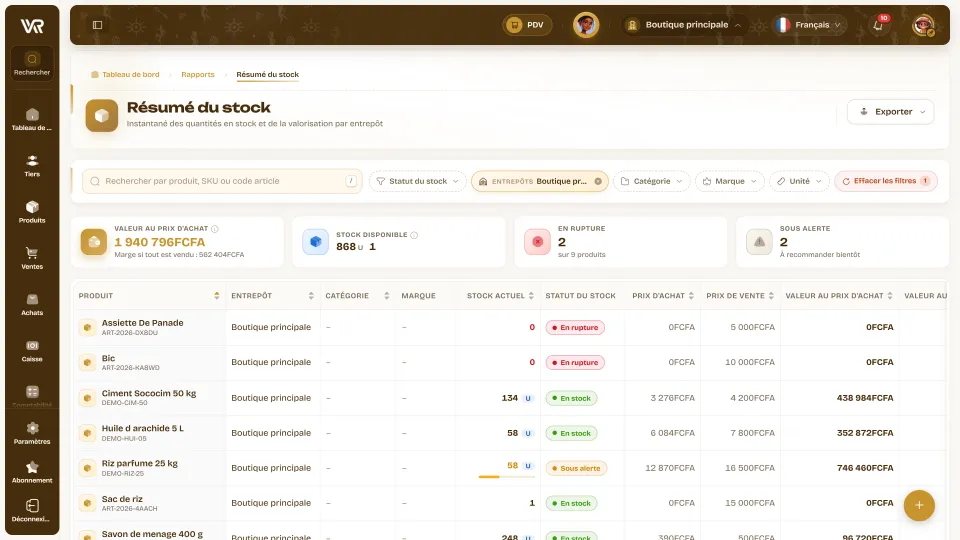The height and width of the screenshot is (540, 960).
Task: Click the Sac de riz product
Action: point(122,499)
